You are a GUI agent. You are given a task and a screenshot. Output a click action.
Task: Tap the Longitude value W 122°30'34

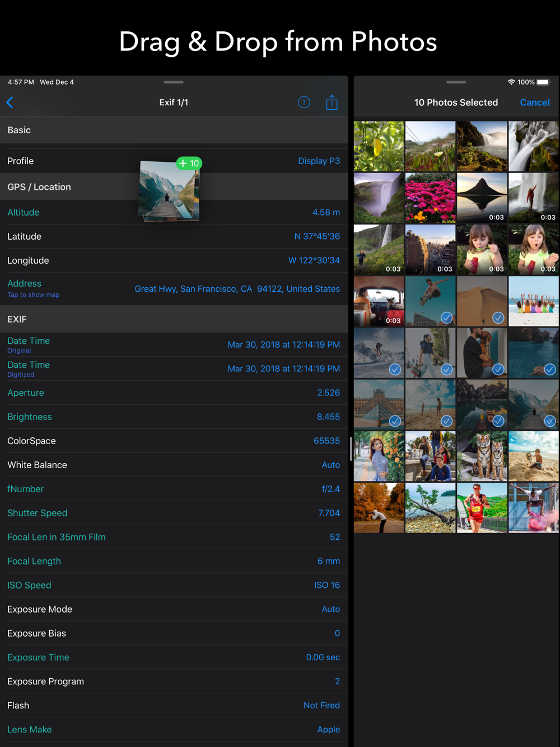[314, 260]
